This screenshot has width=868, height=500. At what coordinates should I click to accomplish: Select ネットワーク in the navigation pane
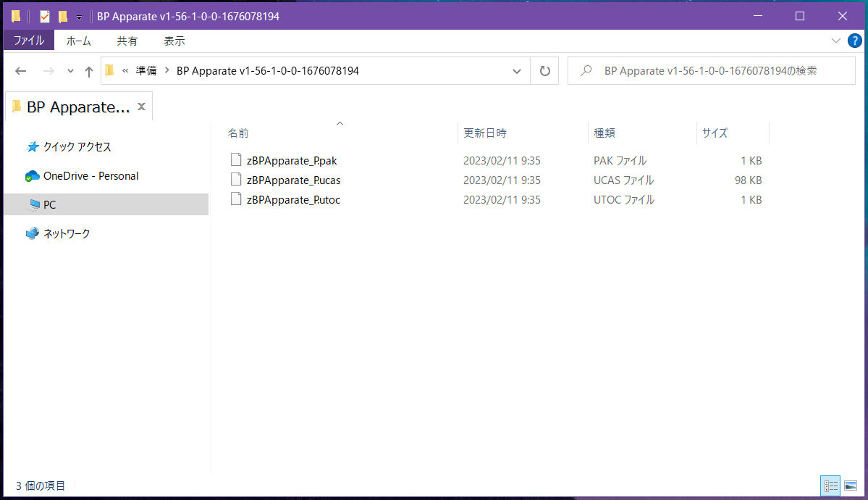[67, 234]
